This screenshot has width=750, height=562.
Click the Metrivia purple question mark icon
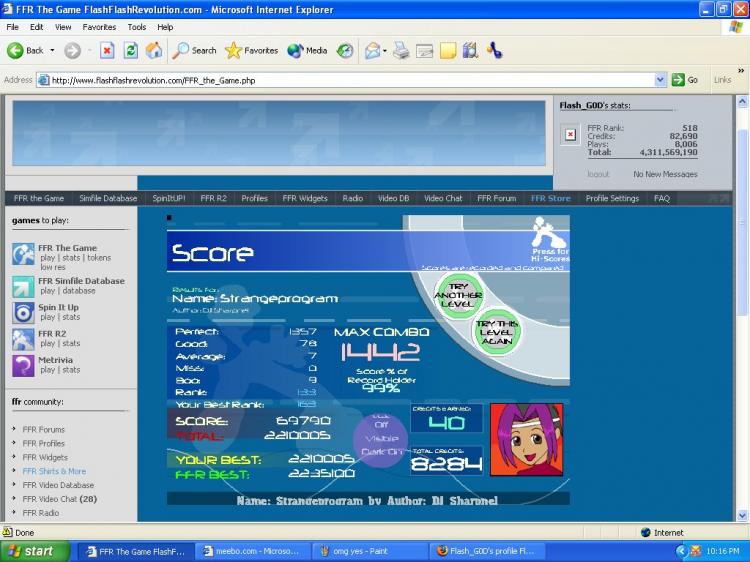(23, 365)
